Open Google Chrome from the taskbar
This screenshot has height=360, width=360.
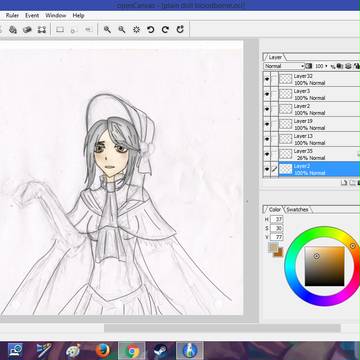point(132,350)
